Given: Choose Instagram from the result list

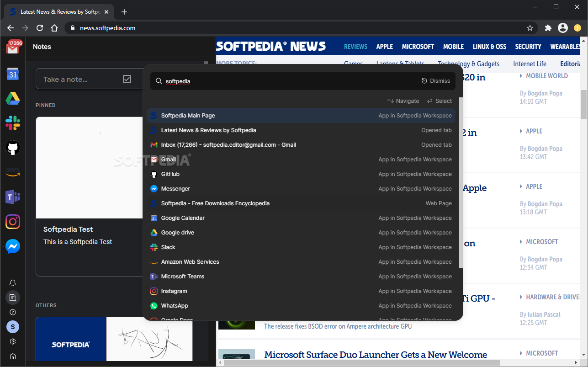Looking at the screenshot, I should click(x=301, y=291).
